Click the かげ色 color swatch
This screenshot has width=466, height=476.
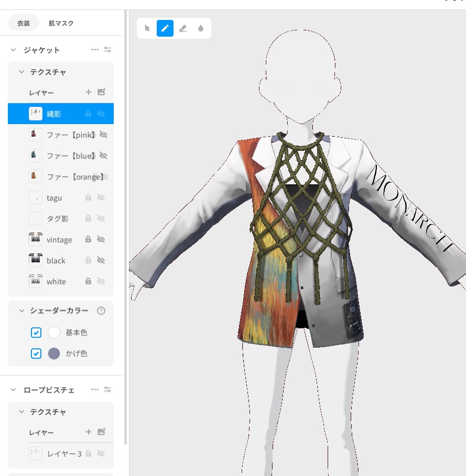click(x=53, y=353)
